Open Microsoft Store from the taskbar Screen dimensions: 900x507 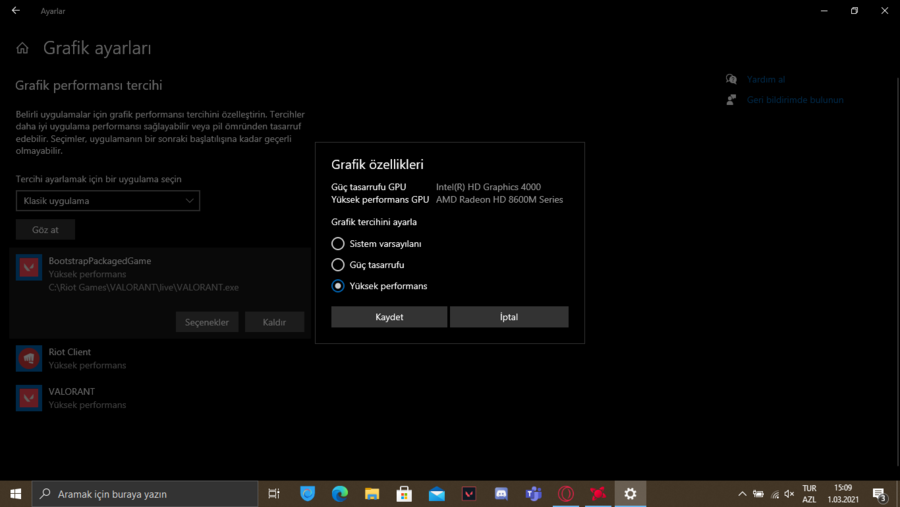404,494
